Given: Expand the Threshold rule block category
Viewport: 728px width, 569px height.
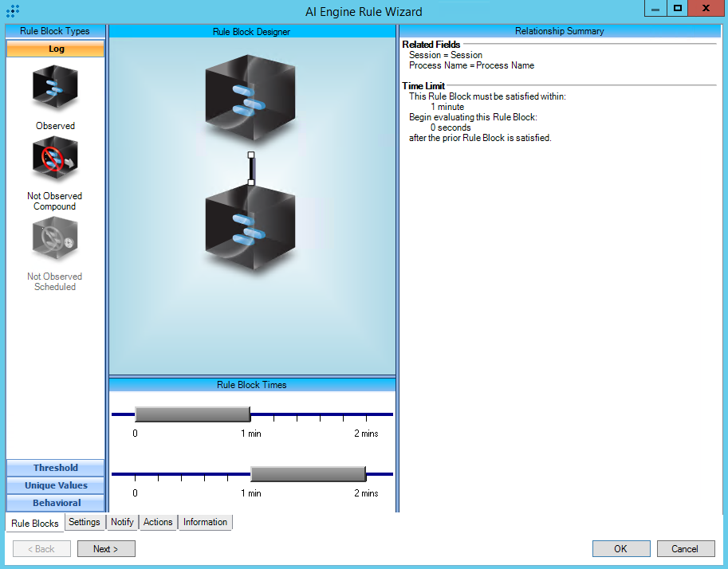Looking at the screenshot, I should tap(55, 468).
